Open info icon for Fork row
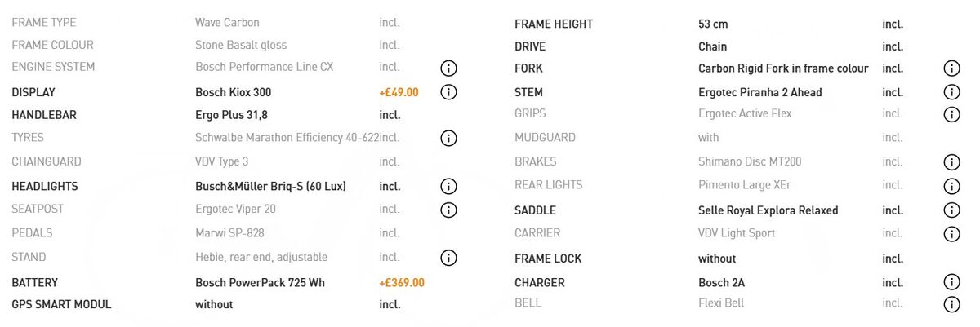This screenshot has width=980, height=327. (951, 68)
